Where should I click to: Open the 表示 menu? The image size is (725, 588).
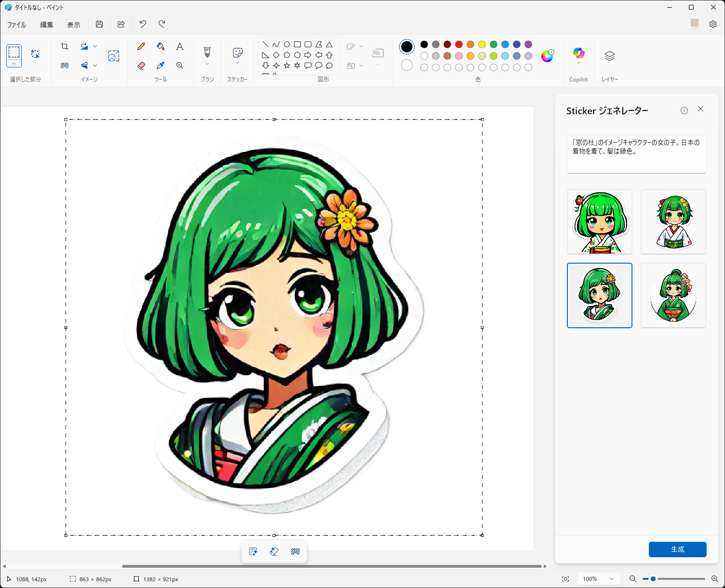[x=73, y=25]
